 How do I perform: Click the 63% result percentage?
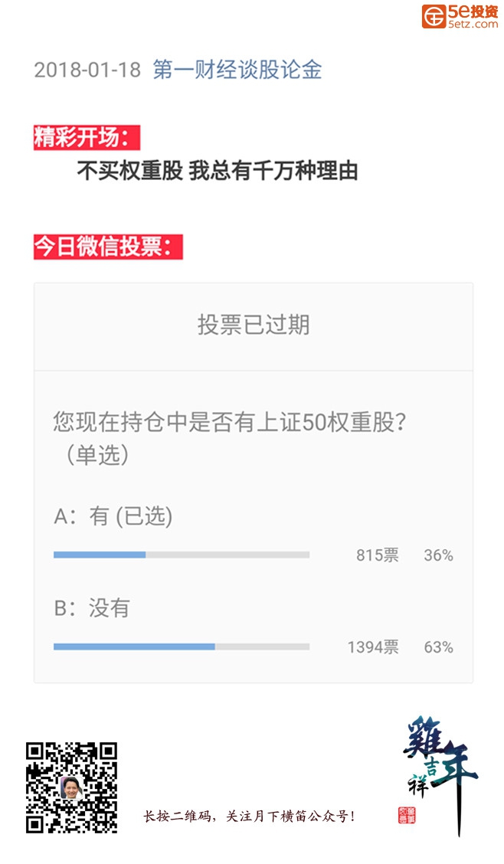(438, 647)
